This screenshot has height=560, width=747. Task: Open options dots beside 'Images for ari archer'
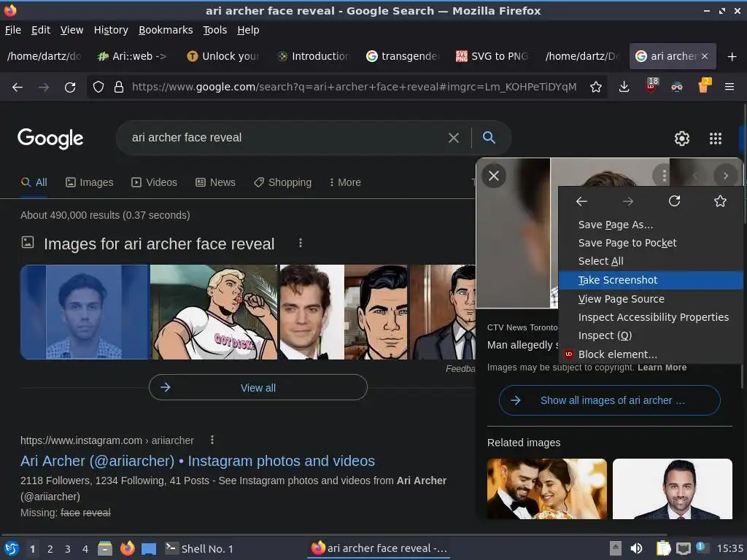pos(300,244)
